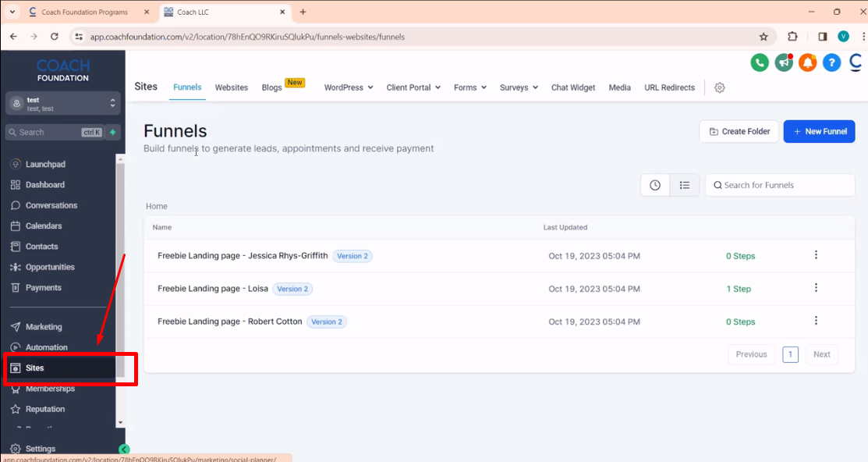The width and height of the screenshot is (868, 462).
Task: Click the green quick-action lightning icon
Action: coord(113,133)
